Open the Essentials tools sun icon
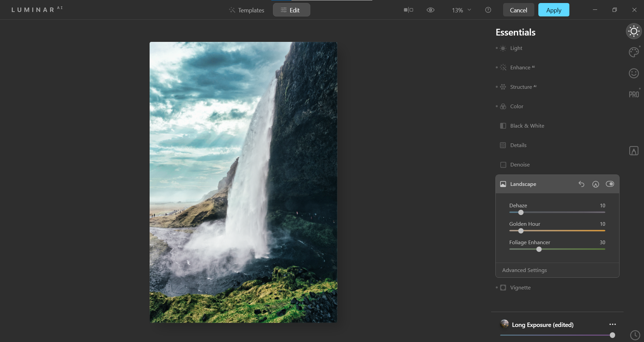 (x=634, y=31)
